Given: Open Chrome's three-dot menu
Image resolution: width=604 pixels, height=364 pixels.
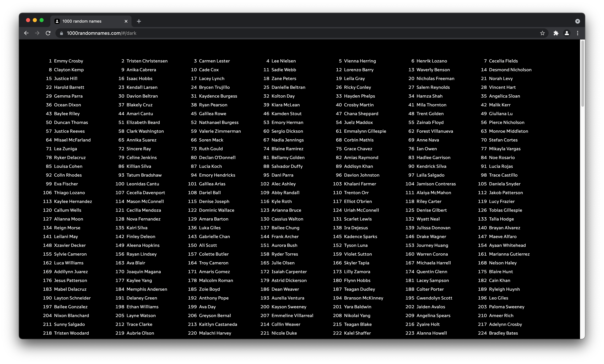Looking at the screenshot, I should [x=577, y=33].
